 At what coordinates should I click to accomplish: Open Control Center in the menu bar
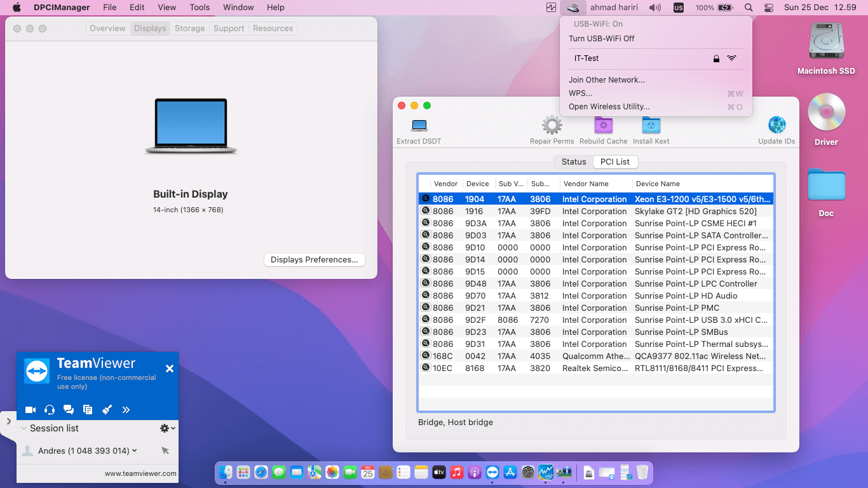point(769,8)
